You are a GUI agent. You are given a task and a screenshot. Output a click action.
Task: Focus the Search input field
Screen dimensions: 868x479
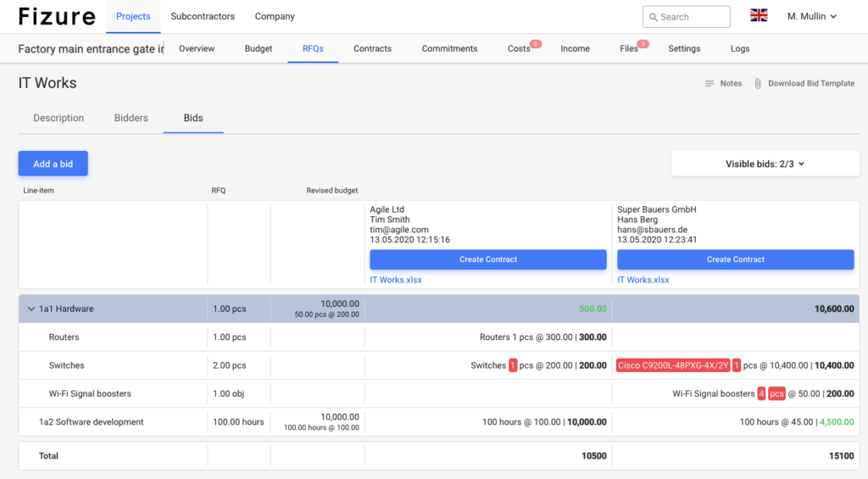(687, 17)
